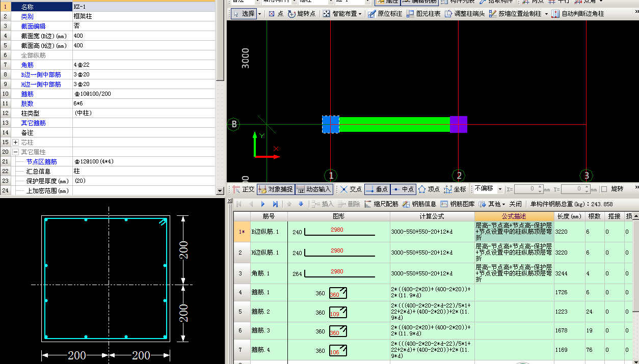Click the 插入 insert row button
Screen dimensions: 639x364
click(322, 204)
